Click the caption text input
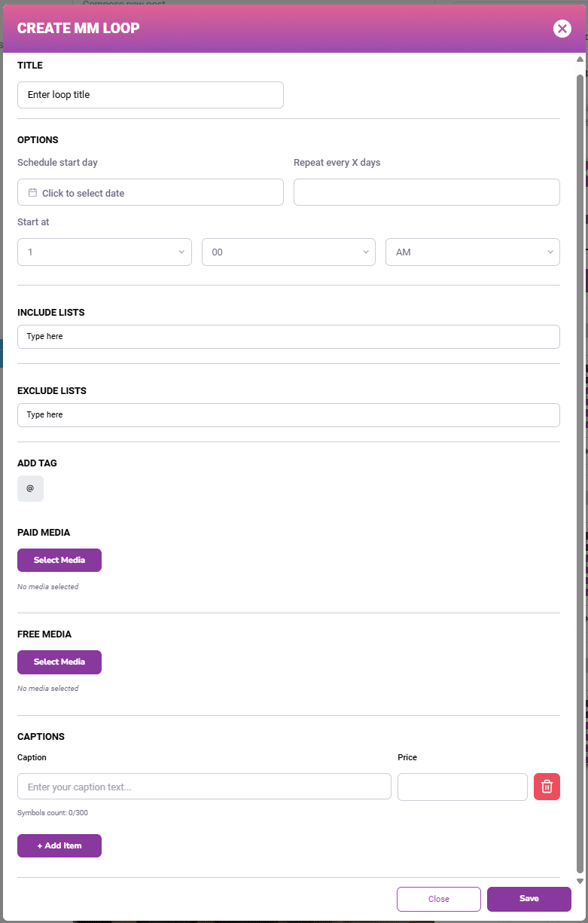The width and height of the screenshot is (588, 923). pyautogui.click(x=204, y=787)
